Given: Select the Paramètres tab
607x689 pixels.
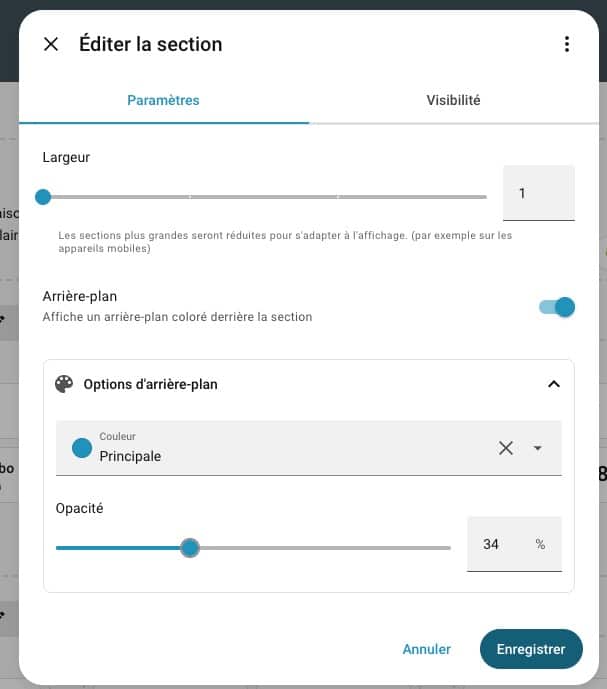Looking at the screenshot, I should [163, 100].
